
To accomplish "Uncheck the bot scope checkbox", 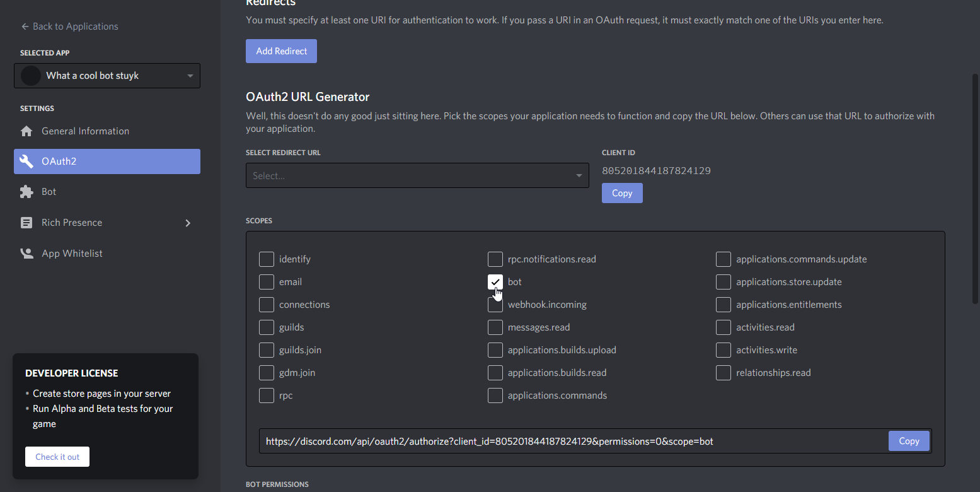I will 495,282.
